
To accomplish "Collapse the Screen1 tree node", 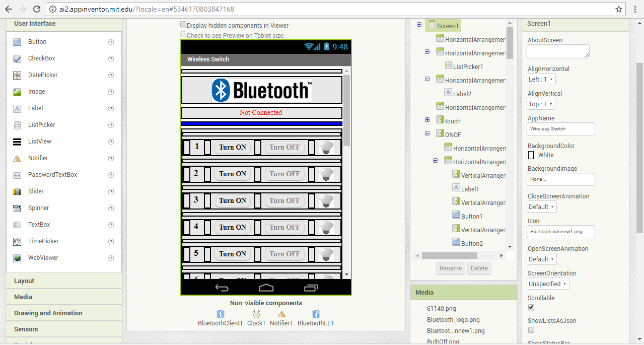I will pos(419,24).
